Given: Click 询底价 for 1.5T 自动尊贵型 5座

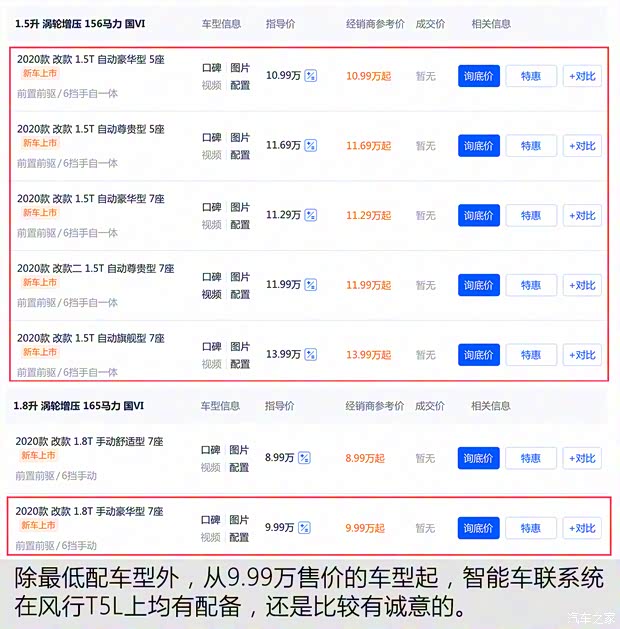Looking at the screenshot, I should (479, 146).
